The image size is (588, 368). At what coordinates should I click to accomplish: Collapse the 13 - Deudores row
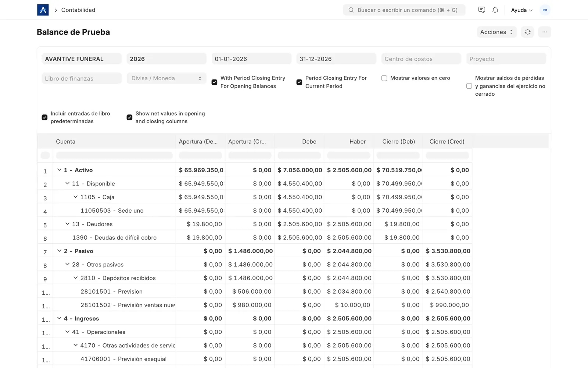point(67,224)
